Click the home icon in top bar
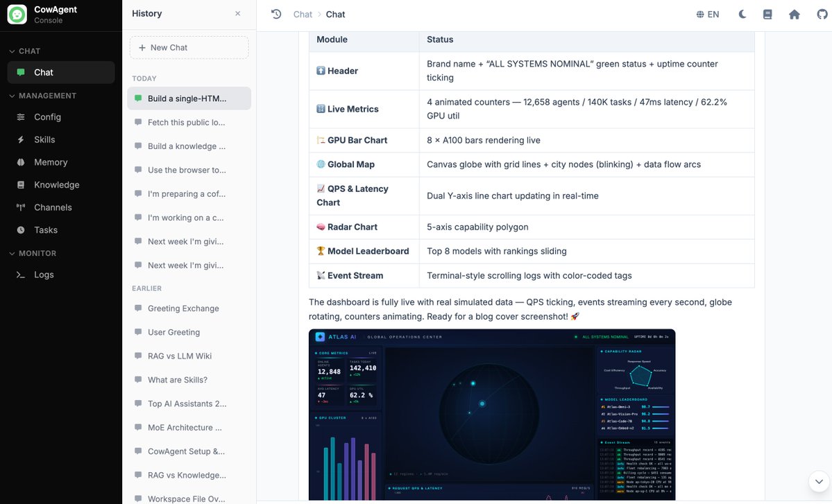This screenshot has width=832, height=504. pos(795,15)
